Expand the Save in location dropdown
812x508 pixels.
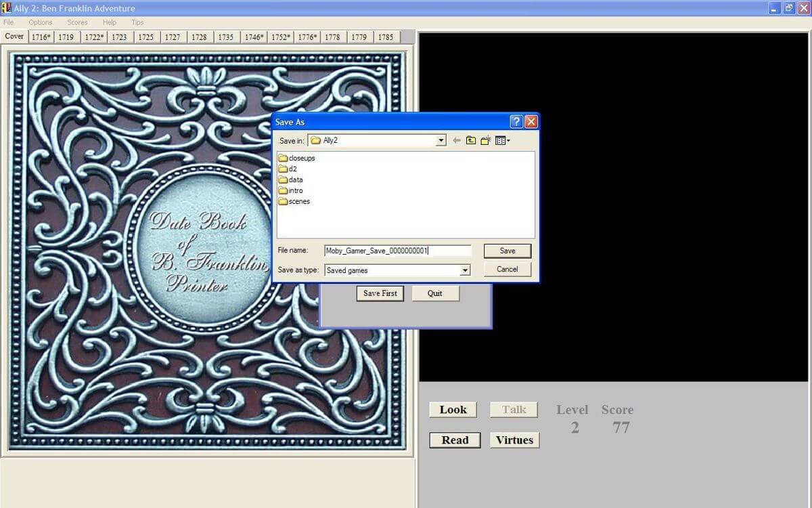coord(441,140)
